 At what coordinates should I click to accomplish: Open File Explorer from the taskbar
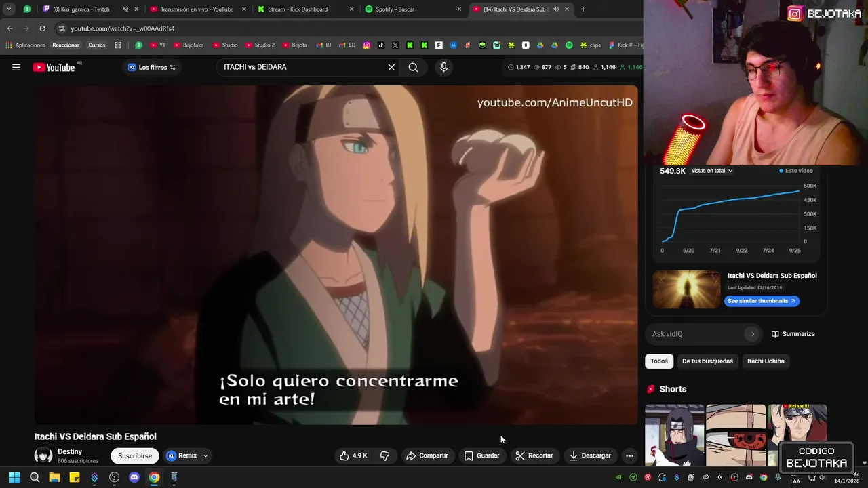click(54, 477)
